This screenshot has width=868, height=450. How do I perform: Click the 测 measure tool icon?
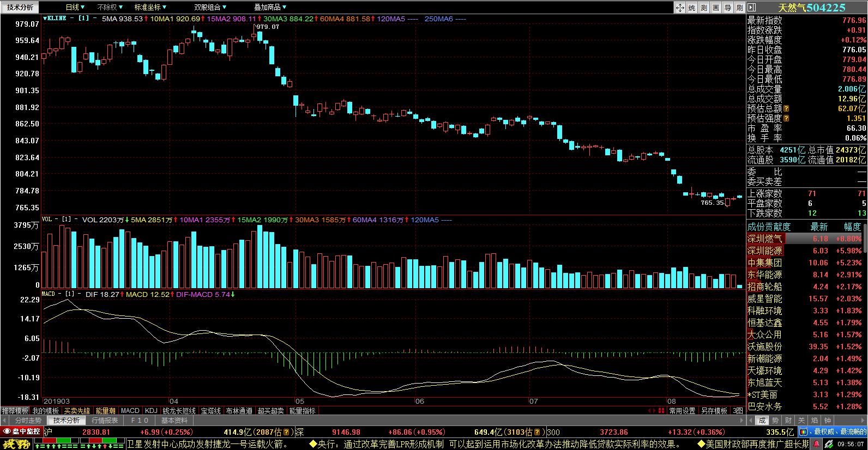[x=704, y=7]
